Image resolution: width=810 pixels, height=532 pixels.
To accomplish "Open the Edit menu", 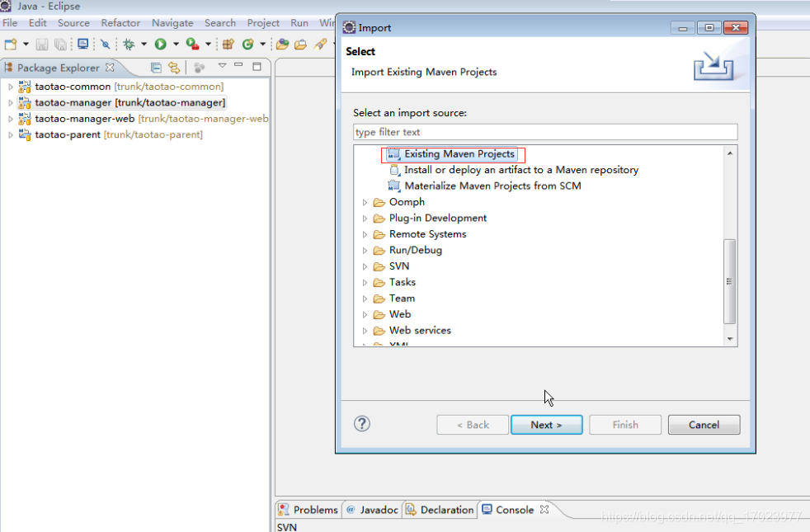I will (38, 23).
